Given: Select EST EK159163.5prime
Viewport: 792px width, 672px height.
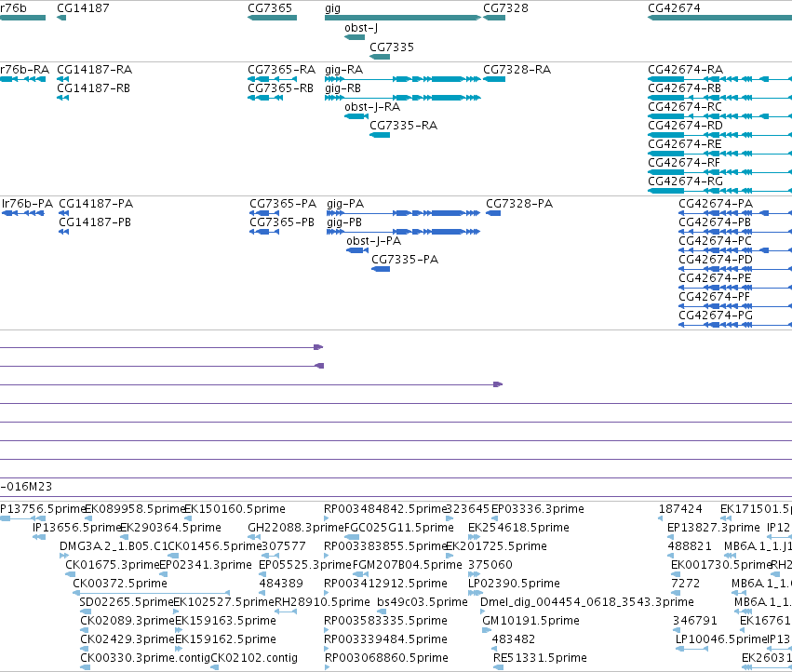Looking at the screenshot, I should [225, 621].
